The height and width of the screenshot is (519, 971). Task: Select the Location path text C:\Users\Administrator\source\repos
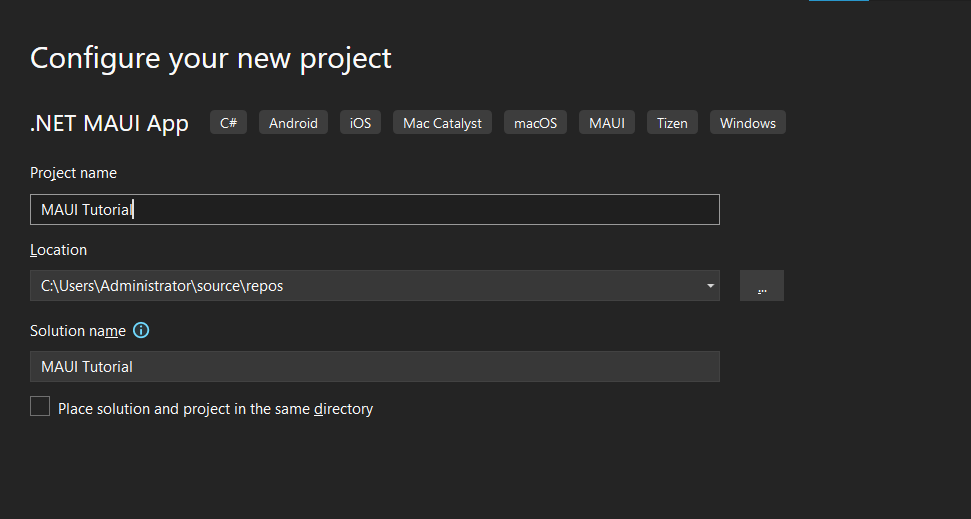click(x=162, y=286)
